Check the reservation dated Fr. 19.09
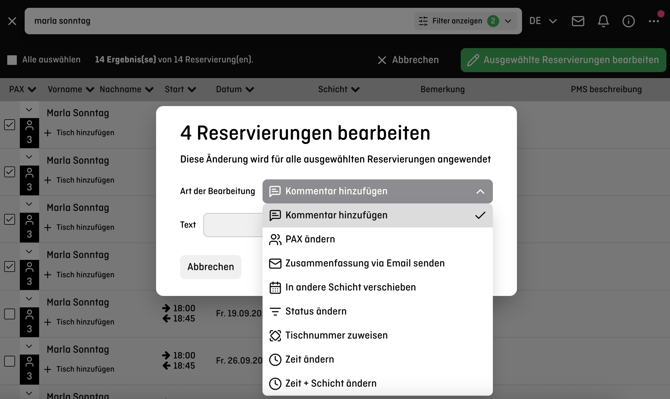 9,314
